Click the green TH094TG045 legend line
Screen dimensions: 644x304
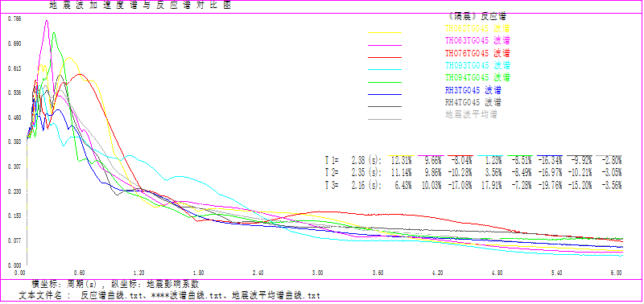tap(385, 82)
